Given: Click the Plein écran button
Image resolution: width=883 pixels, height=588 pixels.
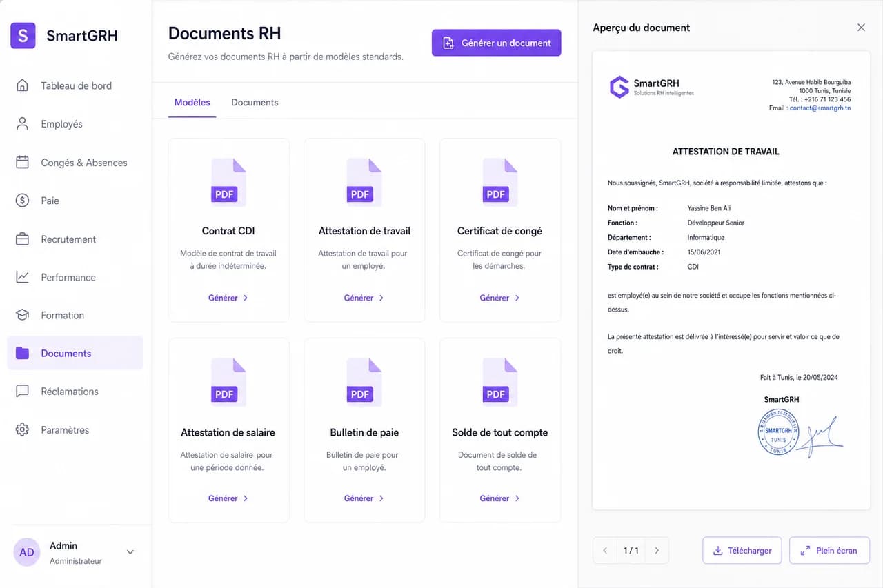Looking at the screenshot, I should [x=829, y=550].
